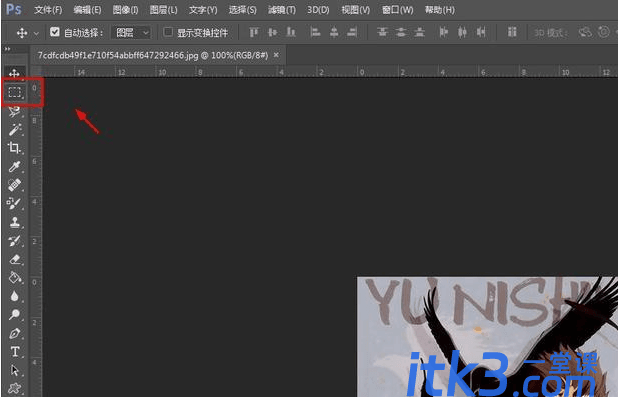Screen dimensions: 618x398
Task: Close the open jpg document tab
Action: tap(276, 55)
